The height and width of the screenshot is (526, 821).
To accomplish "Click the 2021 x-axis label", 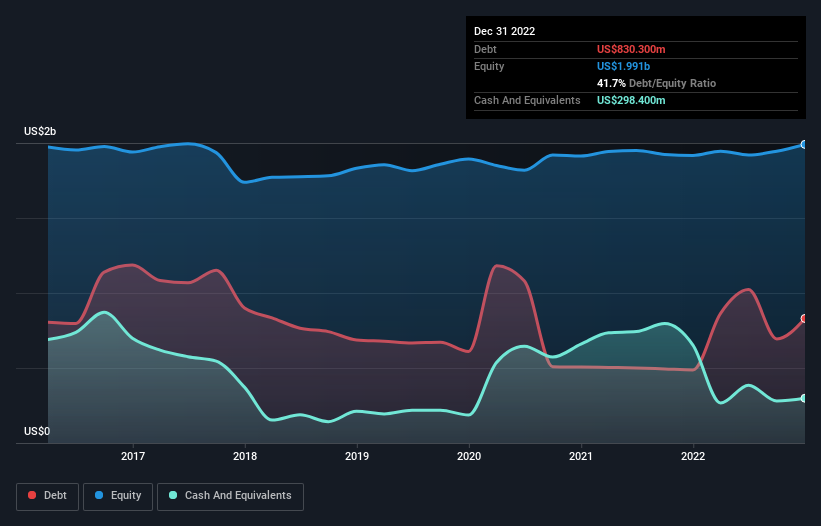I will (581, 456).
